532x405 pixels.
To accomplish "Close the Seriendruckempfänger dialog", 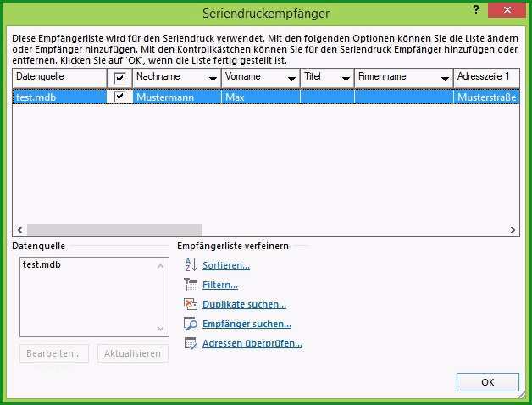I will tap(507, 10).
